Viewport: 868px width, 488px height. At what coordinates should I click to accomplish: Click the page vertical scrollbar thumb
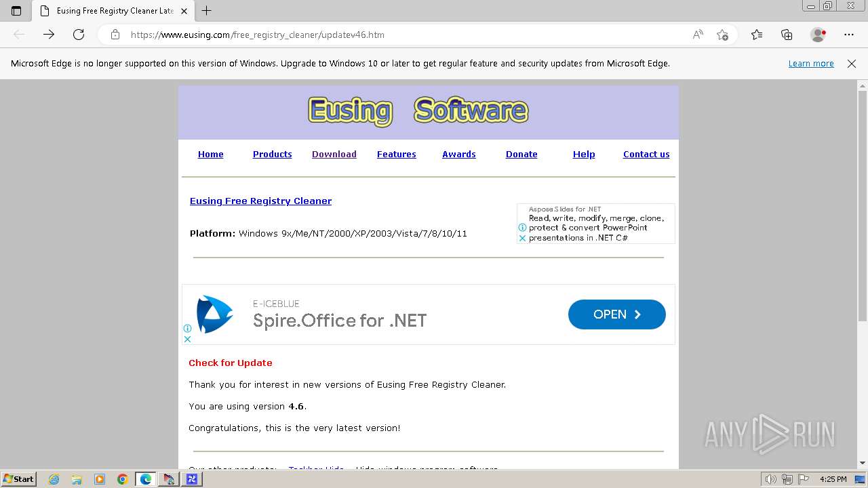click(863, 205)
